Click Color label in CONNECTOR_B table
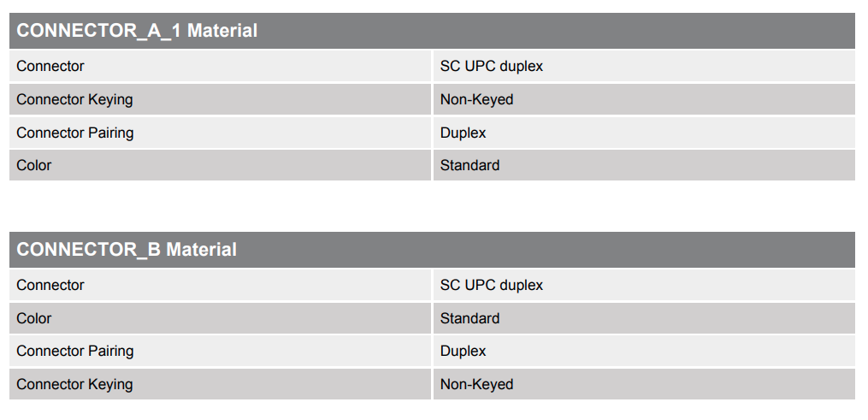This screenshot has width=868, height=420. (33, 318)
